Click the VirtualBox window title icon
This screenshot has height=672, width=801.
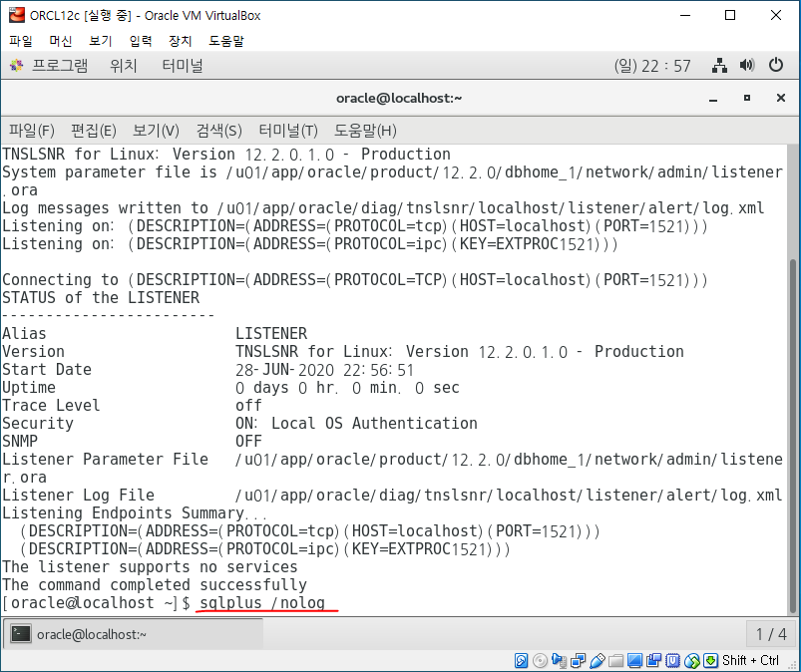click(x=16, y=15)
